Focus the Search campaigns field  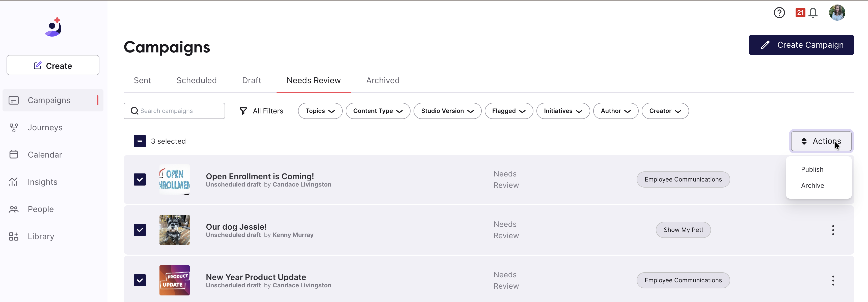click(174, 111)
